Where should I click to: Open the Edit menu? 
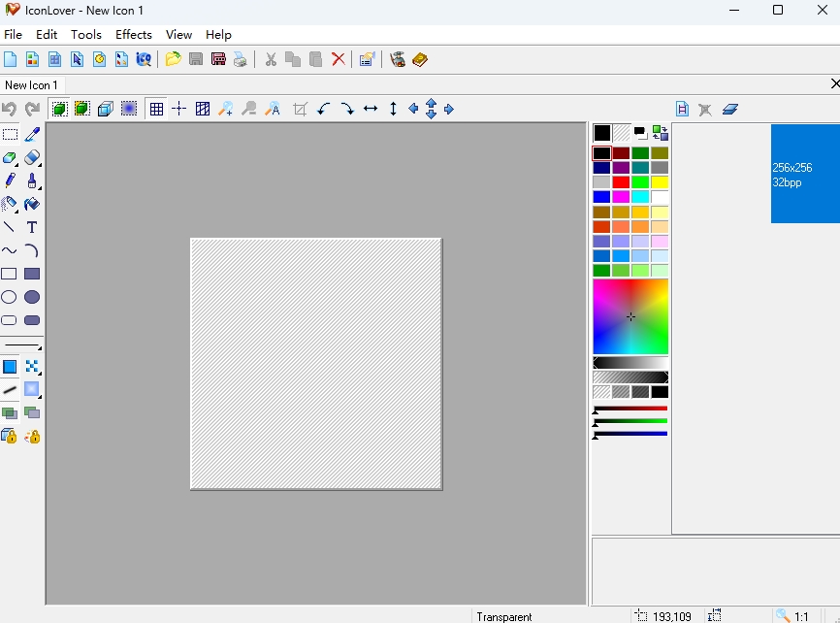(x=47, y=34)
